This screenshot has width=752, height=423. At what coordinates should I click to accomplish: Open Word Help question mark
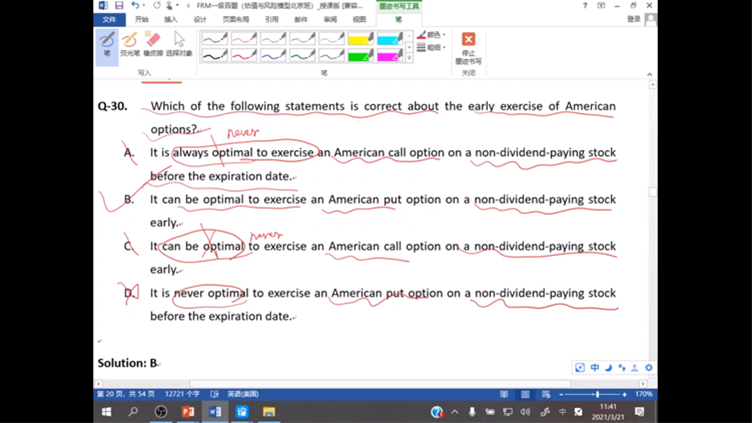(x=585, y=6)
